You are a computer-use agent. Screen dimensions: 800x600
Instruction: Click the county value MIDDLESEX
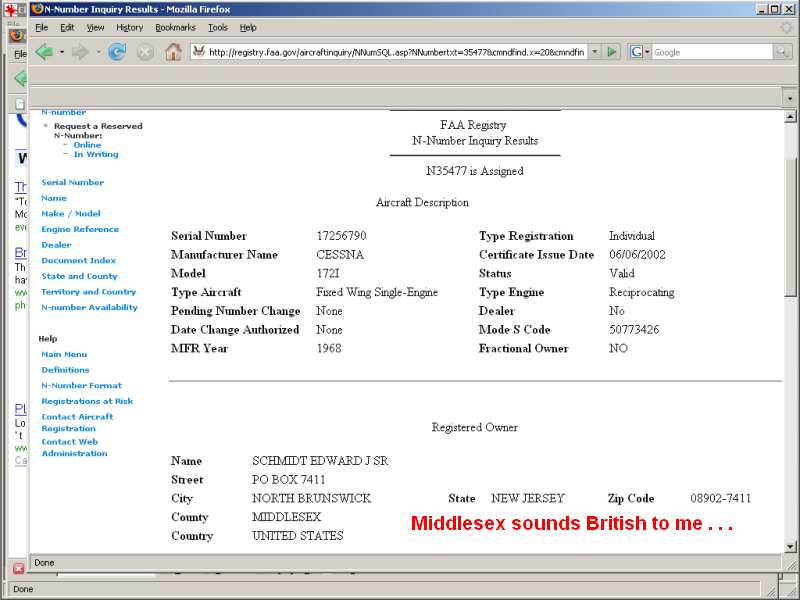[287, 517]
